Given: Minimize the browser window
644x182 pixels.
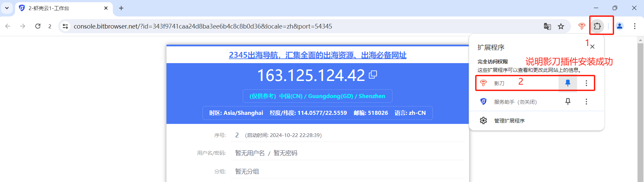Looking at the screenshot, I should [596, 8].
